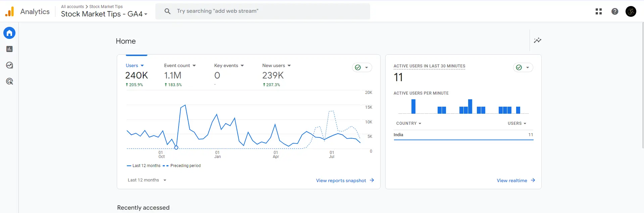Click the circled data point on the chart
The image size is (644, 213).
click(176, 148)
